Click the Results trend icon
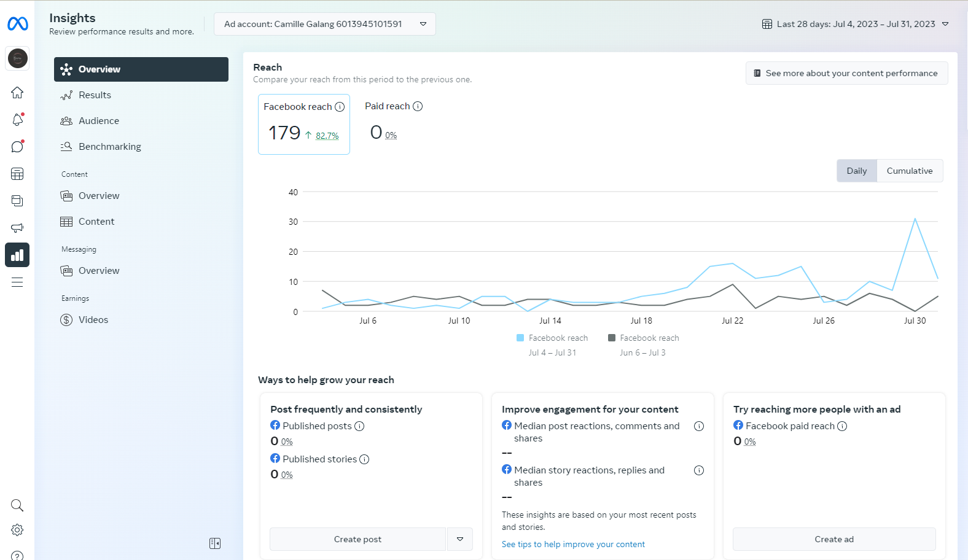 coord(66,95)
